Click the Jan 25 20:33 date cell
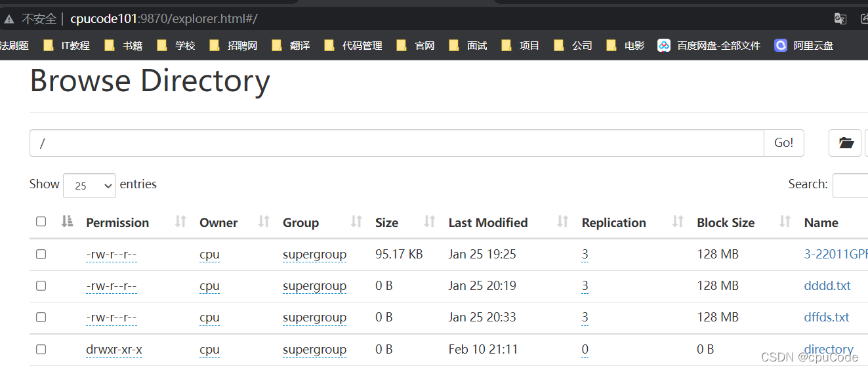This screenshot has height=370, width=868. tap(482, 317)
